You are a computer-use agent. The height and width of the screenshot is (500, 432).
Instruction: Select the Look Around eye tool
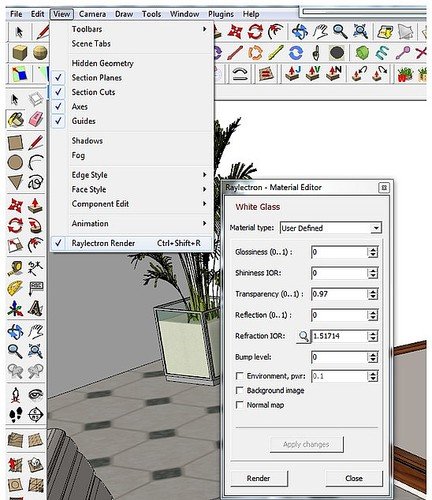(35, 395)
